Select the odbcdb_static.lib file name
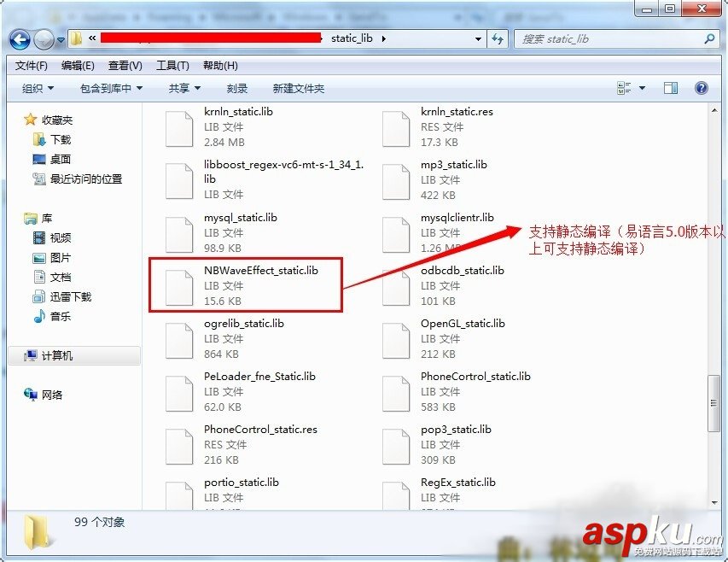Screen dimensions: 728x562 [x=463, y=270]
